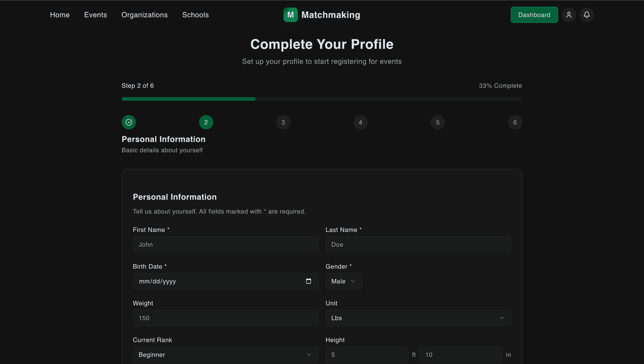Click the Dashboard button
This screenshot has height=364, width=644.
[534, 15]
